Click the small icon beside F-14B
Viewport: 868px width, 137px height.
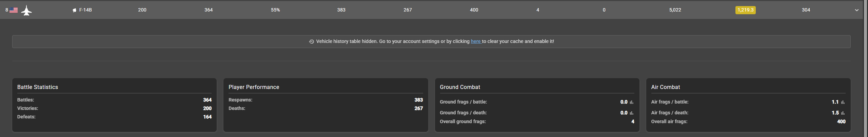[x=74, y=10]
